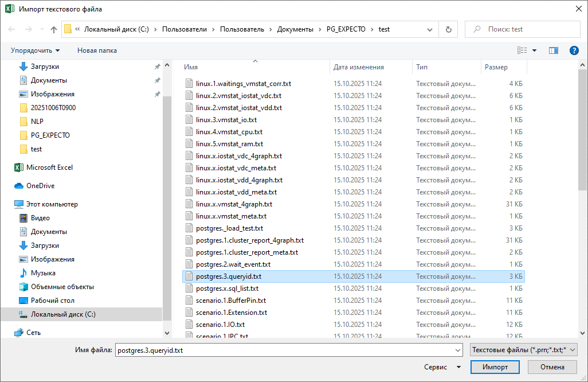Open the test folder in sidebar
The image size is (588, 382).
[x=36, y=149]
